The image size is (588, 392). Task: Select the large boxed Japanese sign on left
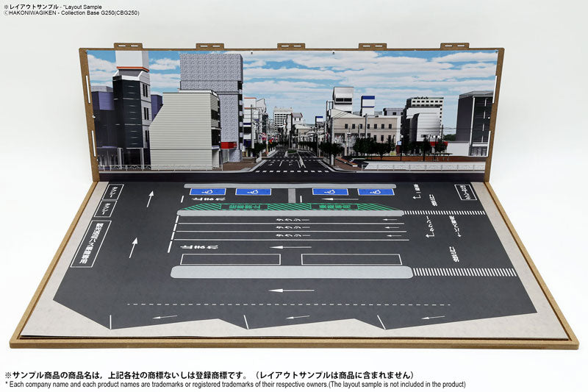tap(90, 243)
